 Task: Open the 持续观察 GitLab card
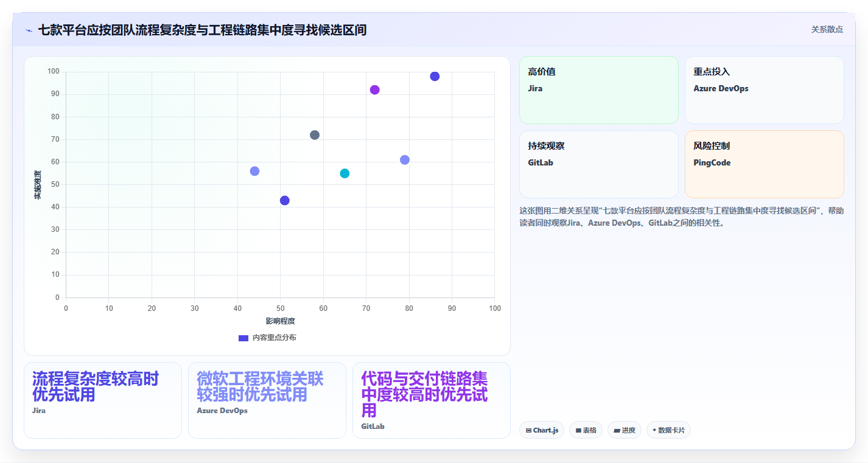(x=598, y=164)
